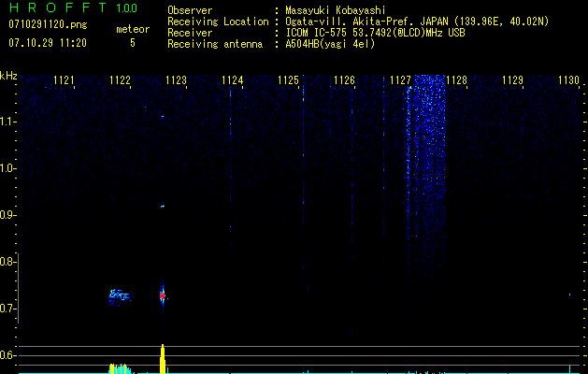This screenshot has width=588, height=374.
Task: Click time marker 1122
Action: pos(120,80)
